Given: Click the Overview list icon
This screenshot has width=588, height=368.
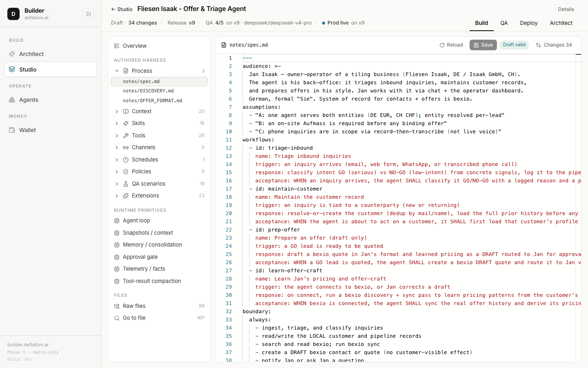Looking at the screenshot, I should coord(117,46).
